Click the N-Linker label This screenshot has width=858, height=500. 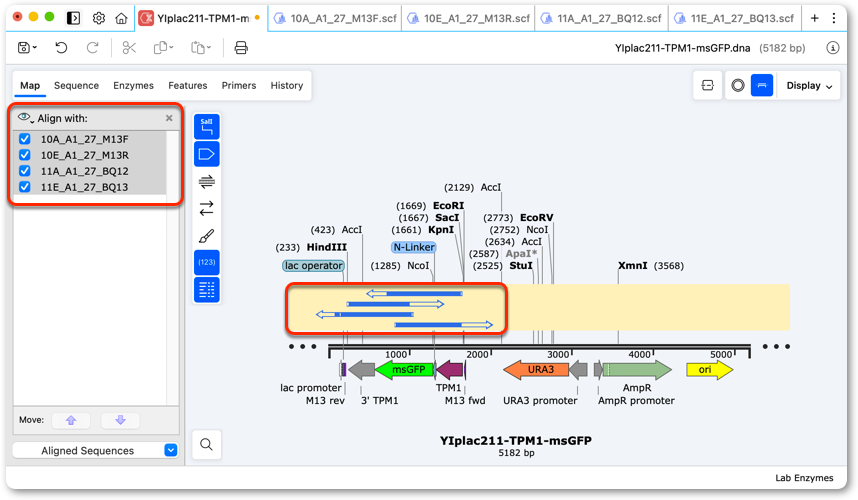414,247
